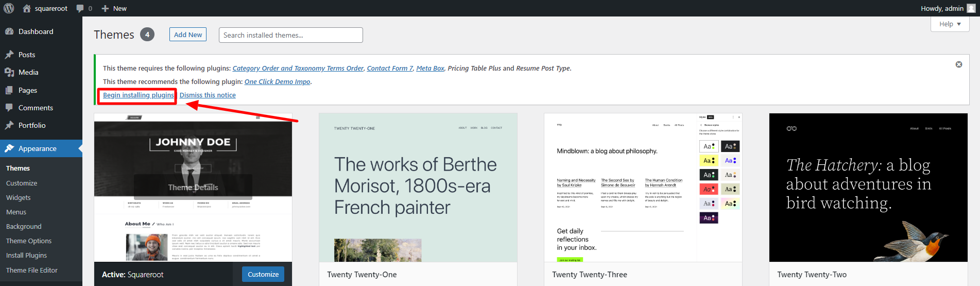Select the Twenty Twenty-Two theme screenshot

(x=868, y=188)
